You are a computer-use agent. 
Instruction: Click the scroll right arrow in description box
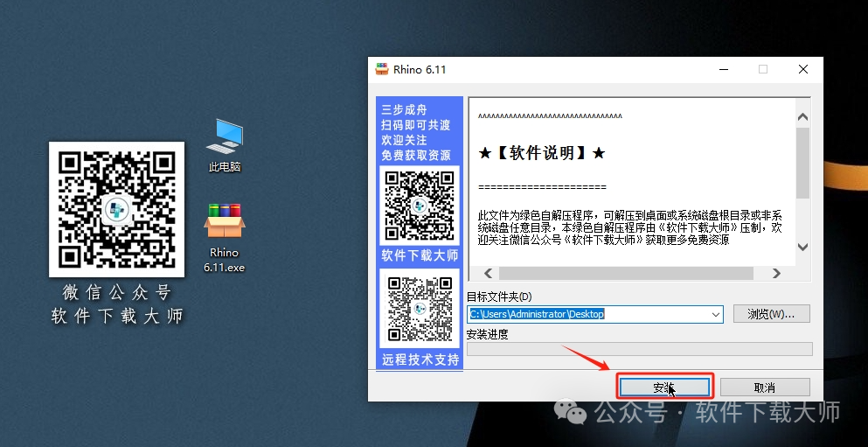point(776,273)
